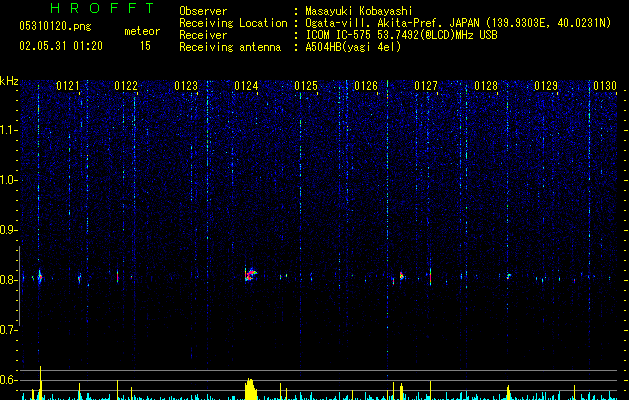
Task: Click the 1.1 frequency axis label
Action: point(9,130)
